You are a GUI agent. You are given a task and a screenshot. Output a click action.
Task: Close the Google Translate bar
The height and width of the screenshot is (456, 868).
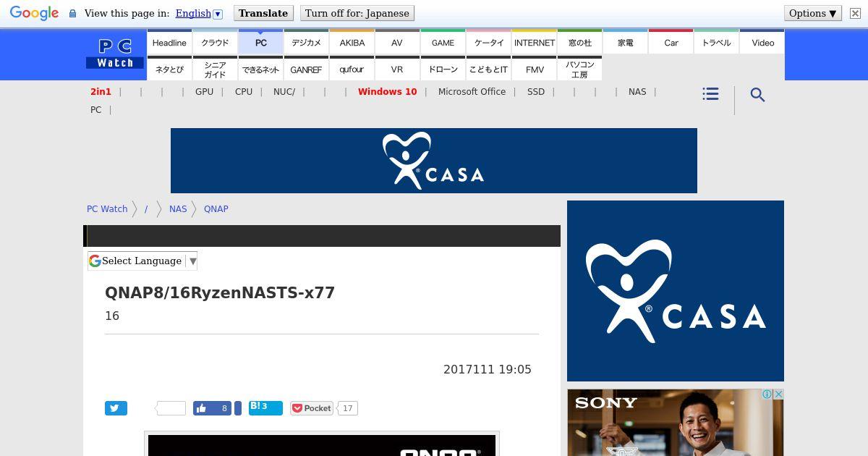(x=855, y=13)
